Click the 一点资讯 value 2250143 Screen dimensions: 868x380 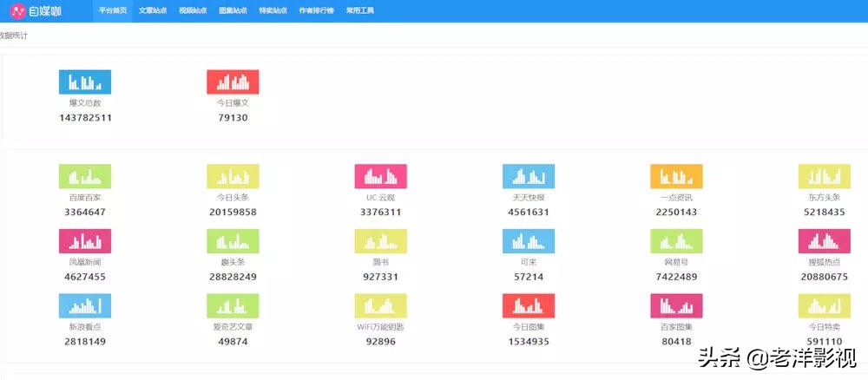click(676, 212)
